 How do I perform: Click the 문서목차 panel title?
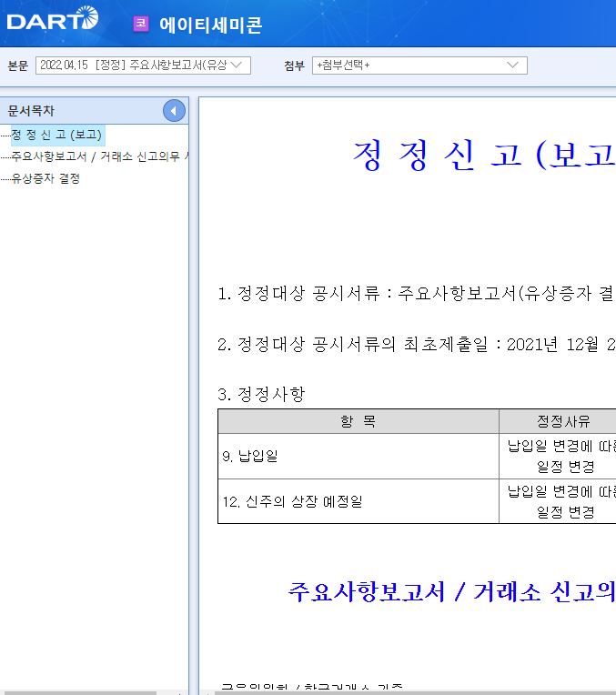[x=31, y=111]
